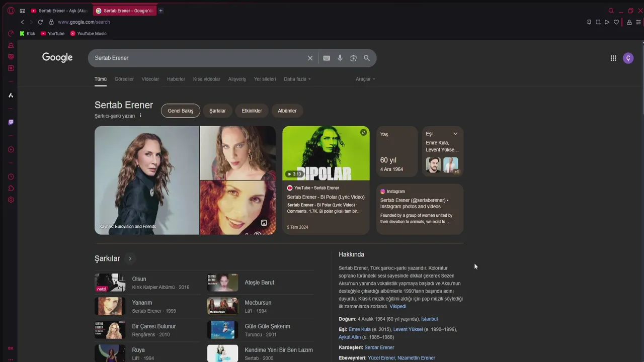Open the song Ateşle Barut
644x362 pixels.
click(x=261, y=283)
